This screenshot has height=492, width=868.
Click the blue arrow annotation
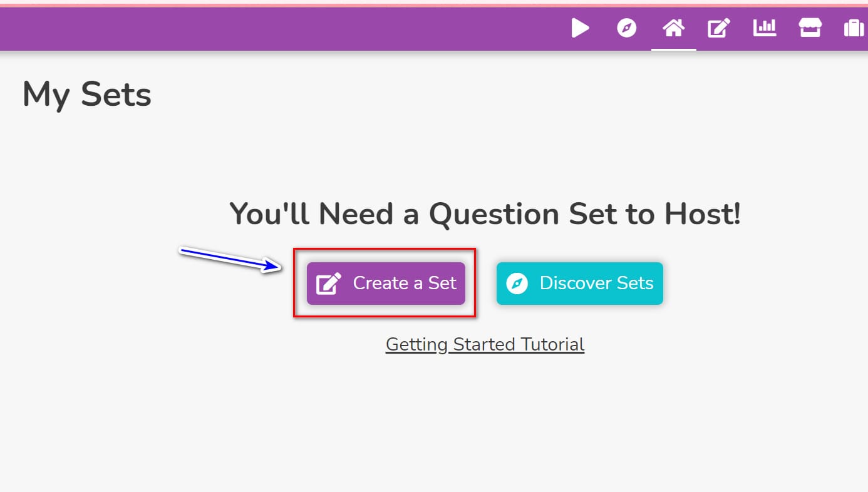click(x=231, y=259)
